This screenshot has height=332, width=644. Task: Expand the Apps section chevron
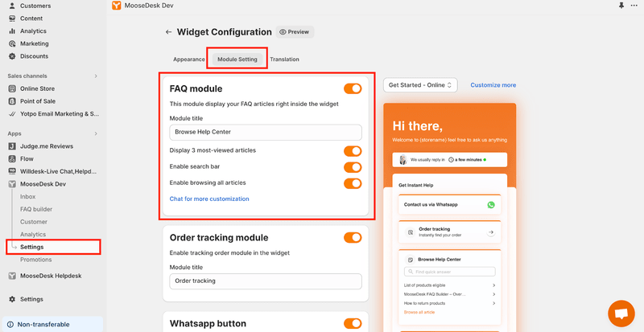point(96,133)
